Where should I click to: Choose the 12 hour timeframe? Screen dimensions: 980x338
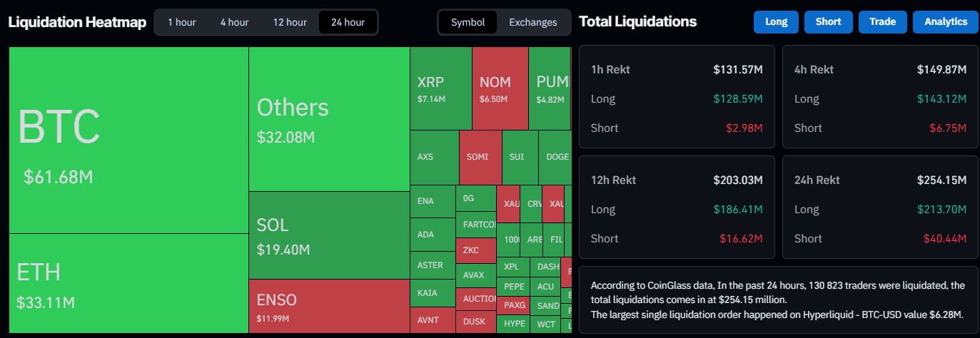click(289, 22)
